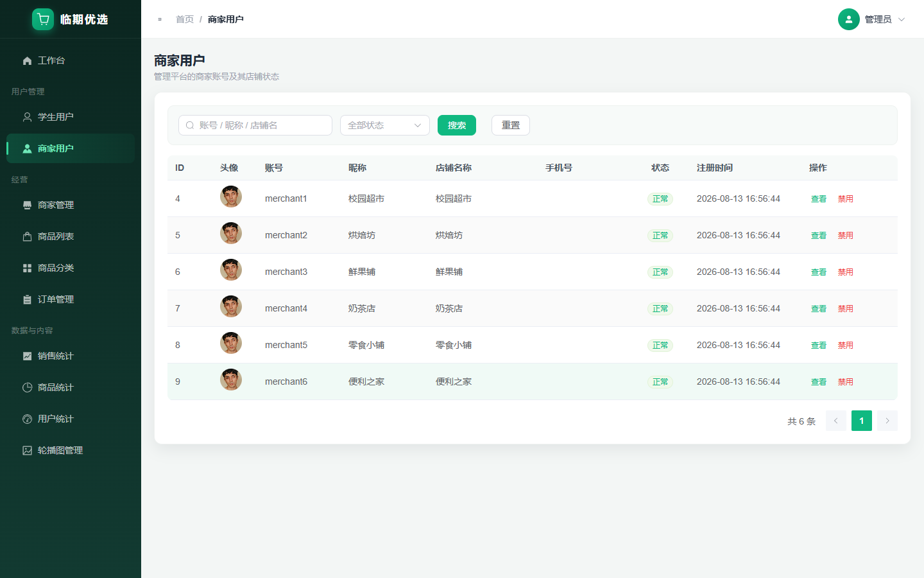Open 轮播图管理 in the sidebar
The image size is (924, 578).
71,450
